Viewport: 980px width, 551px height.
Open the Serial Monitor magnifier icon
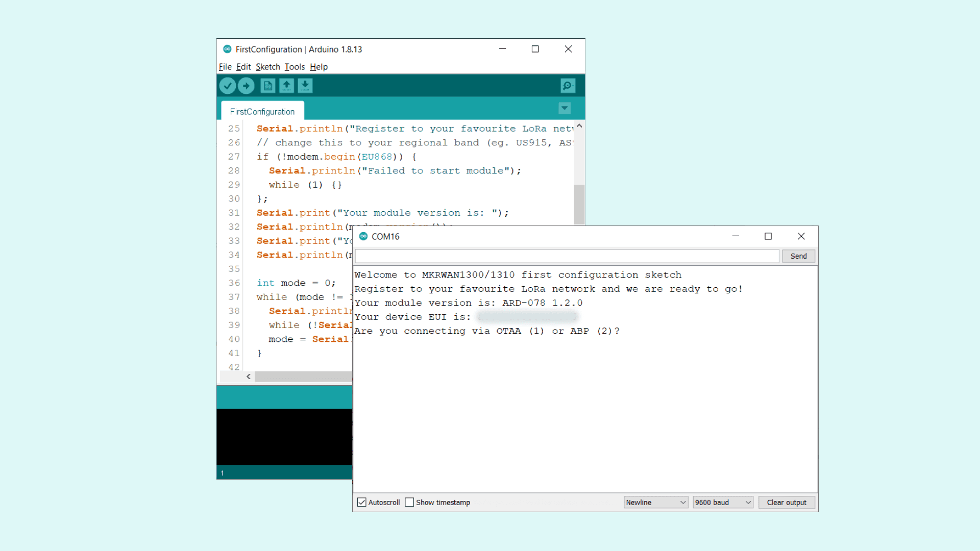(x=568, y=86)
